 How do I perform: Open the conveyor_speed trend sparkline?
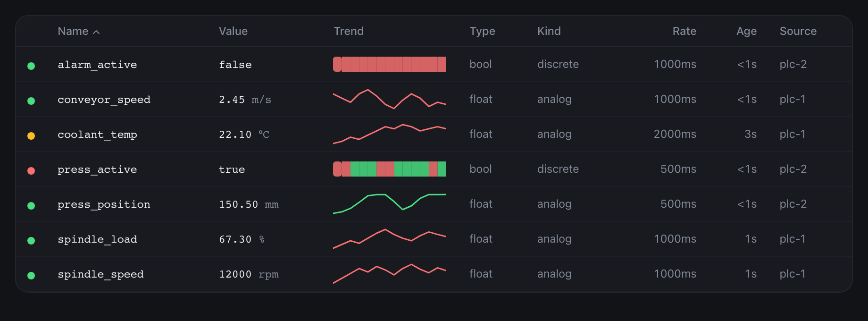click(390, 99)
